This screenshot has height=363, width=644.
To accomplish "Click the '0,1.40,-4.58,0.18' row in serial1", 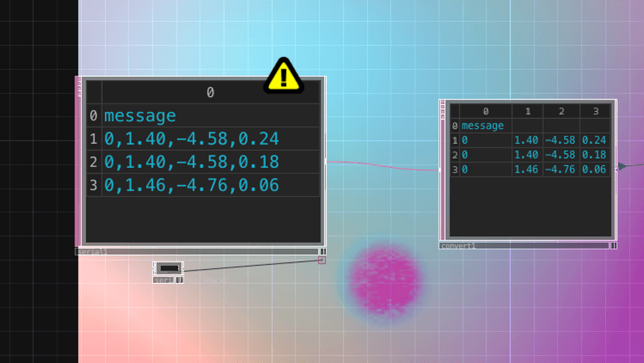I will tap(211, 162).
